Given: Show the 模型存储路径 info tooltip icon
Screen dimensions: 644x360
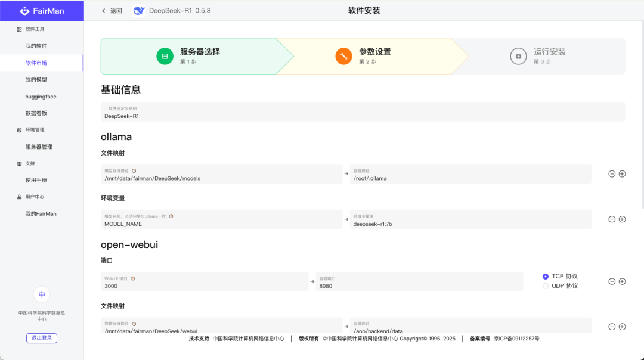Looking at the screenshot, I should [134, 171].
